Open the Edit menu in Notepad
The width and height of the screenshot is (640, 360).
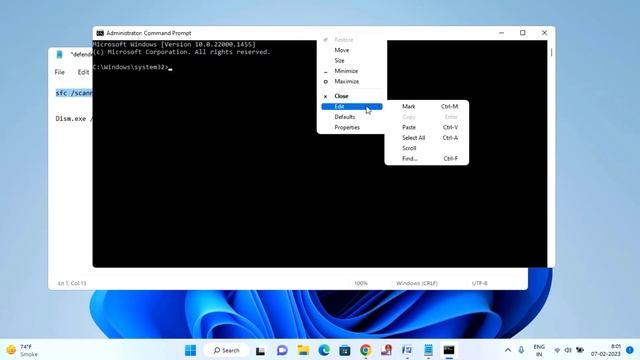pos(83,72)
